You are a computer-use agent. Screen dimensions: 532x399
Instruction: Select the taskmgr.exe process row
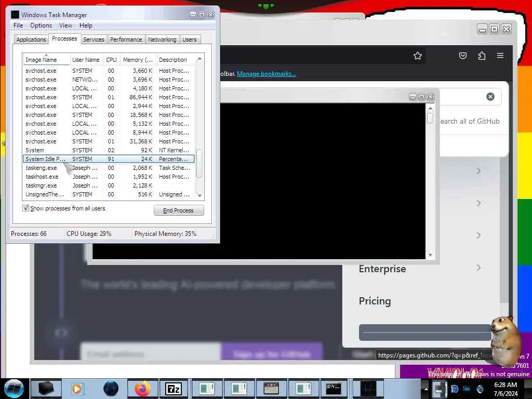(109, 185)
